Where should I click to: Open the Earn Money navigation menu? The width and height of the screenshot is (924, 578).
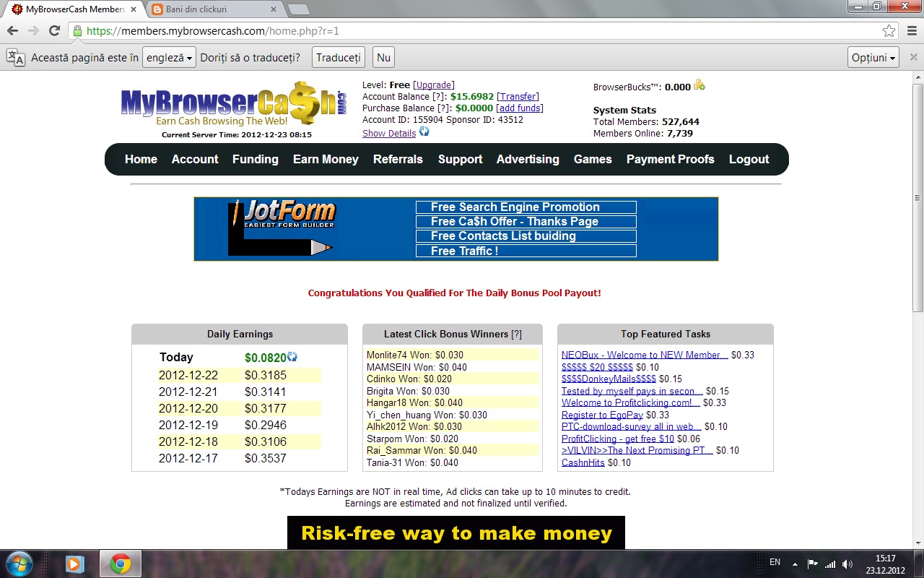pos(326,159)
